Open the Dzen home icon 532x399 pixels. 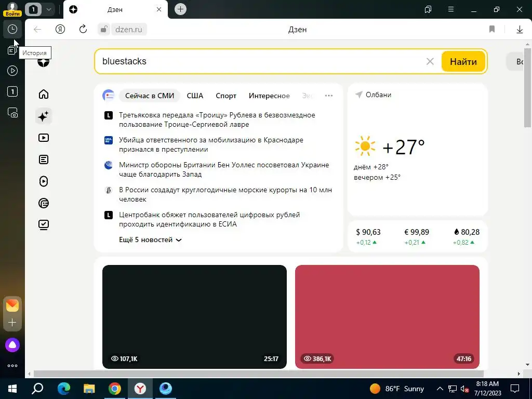click(44, 94)
